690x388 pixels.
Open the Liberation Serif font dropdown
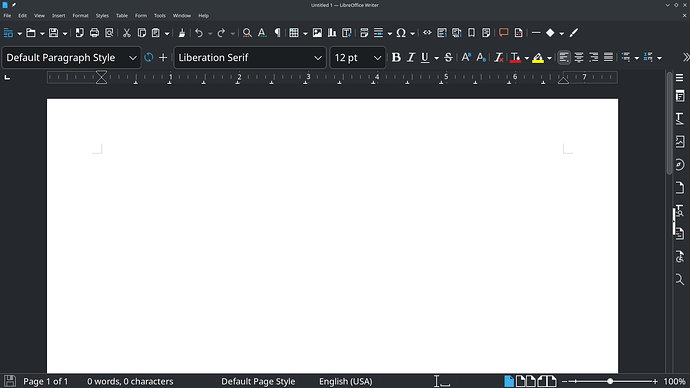[318, 58]
